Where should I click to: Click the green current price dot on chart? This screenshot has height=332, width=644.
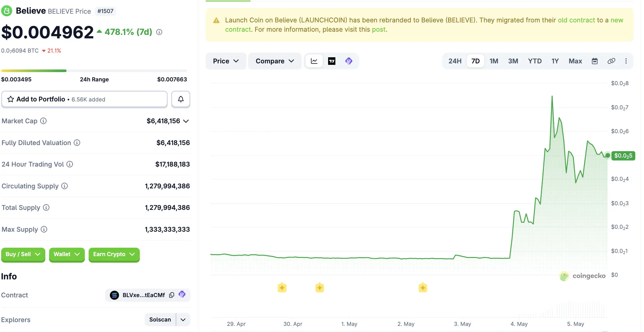(608, 156)
